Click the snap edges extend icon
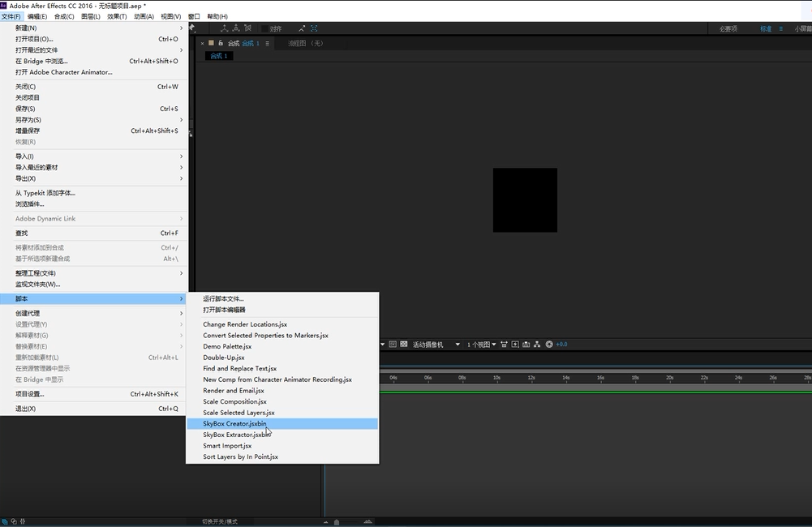Screen dimensions: 812x527 (x=302, y=28)
